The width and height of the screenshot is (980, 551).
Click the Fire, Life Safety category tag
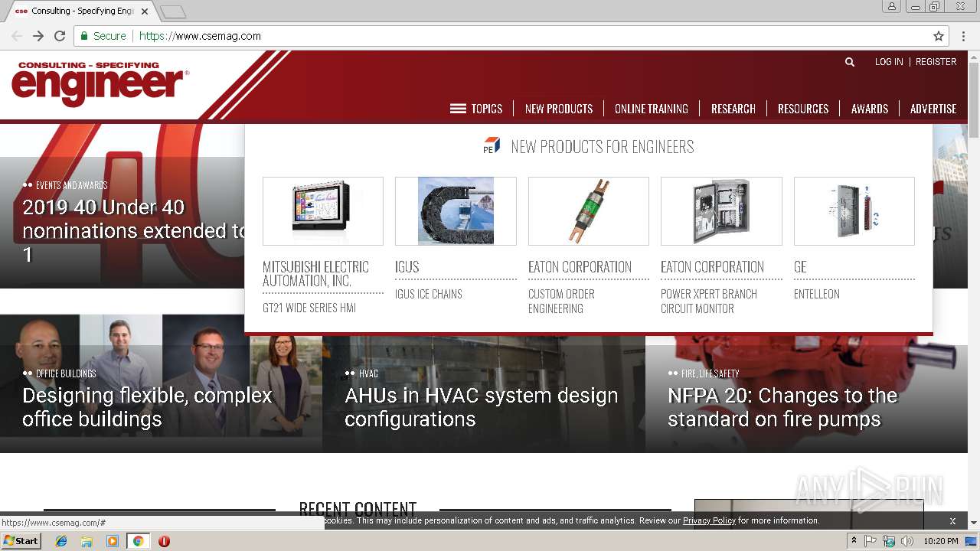710,373
